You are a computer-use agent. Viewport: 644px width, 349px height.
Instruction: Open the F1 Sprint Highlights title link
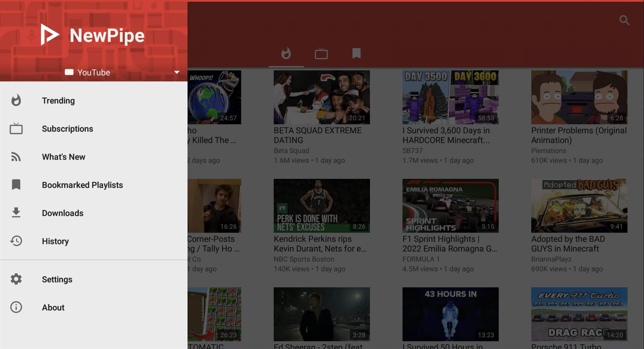click(450, 243)
